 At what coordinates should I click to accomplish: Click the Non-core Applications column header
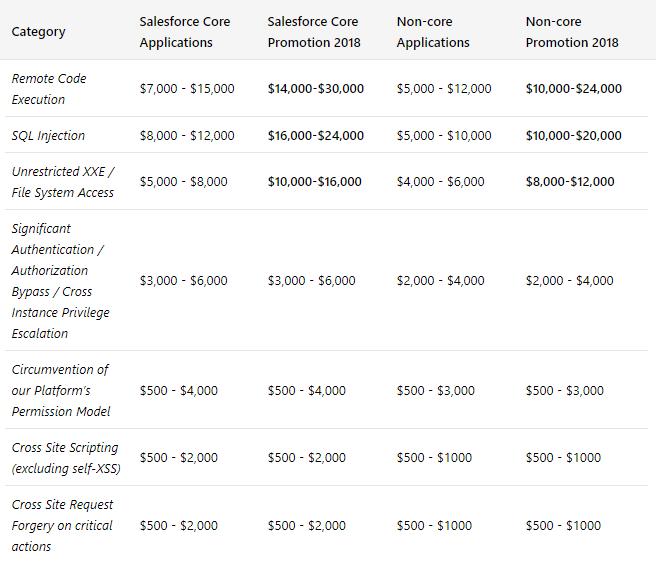433,32
